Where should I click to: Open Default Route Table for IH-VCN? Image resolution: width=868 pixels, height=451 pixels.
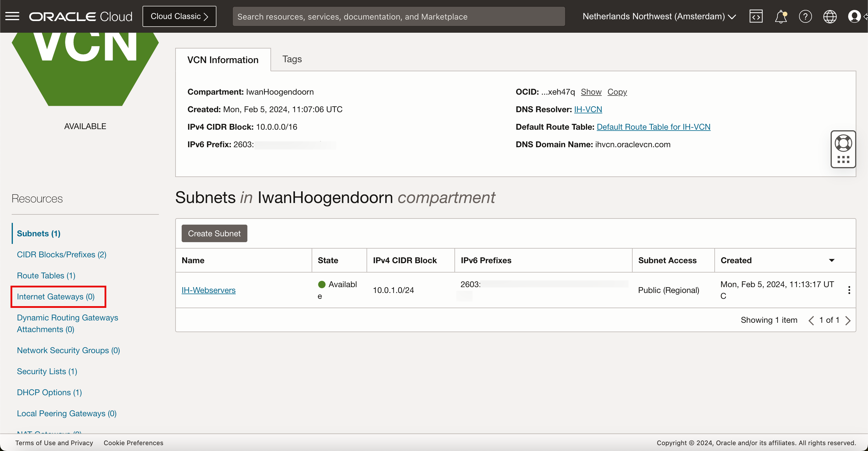click(653, 127)
